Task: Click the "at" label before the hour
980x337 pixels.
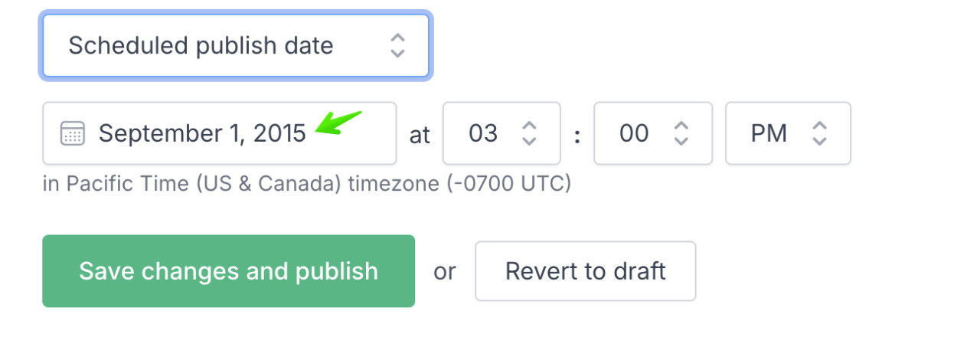Action: pos(420,136)
